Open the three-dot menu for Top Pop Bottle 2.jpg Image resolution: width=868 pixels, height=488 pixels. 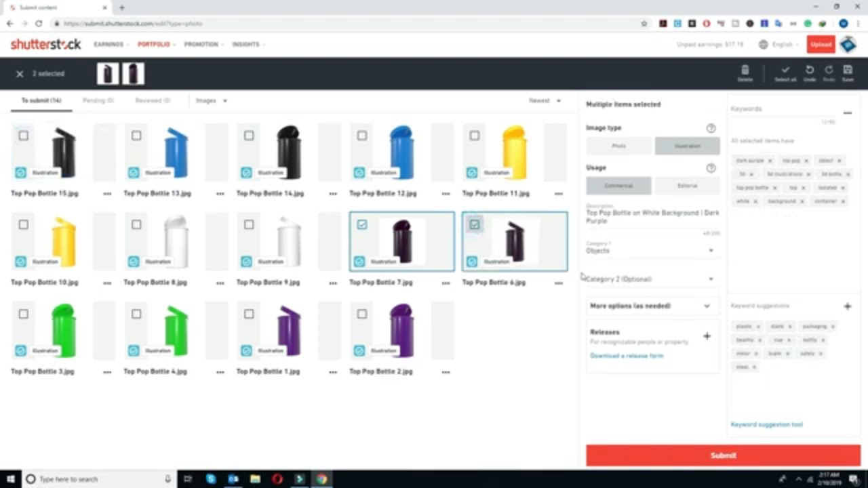click(x=446, y=372)
